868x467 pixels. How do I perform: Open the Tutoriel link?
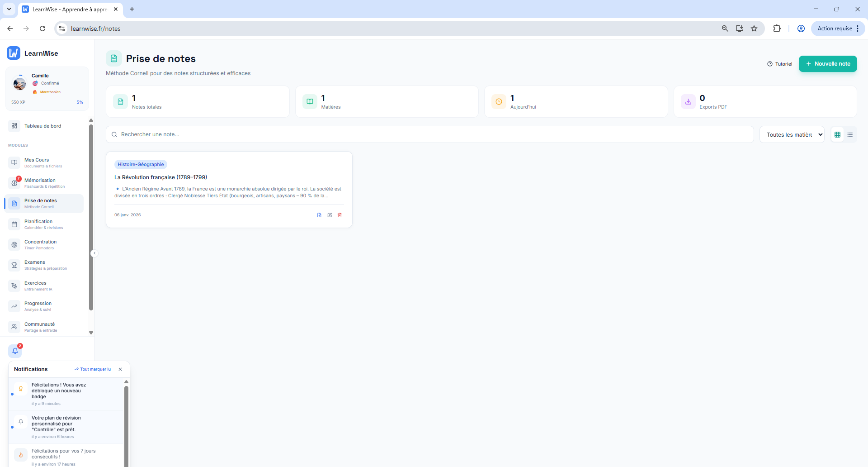780,64
